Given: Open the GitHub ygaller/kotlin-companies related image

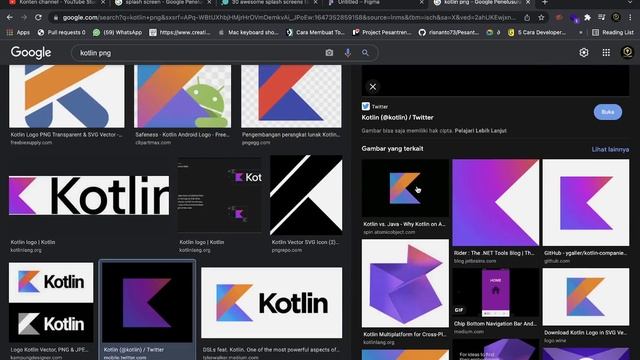Looking at the screenshot, I should coord(586,202).
